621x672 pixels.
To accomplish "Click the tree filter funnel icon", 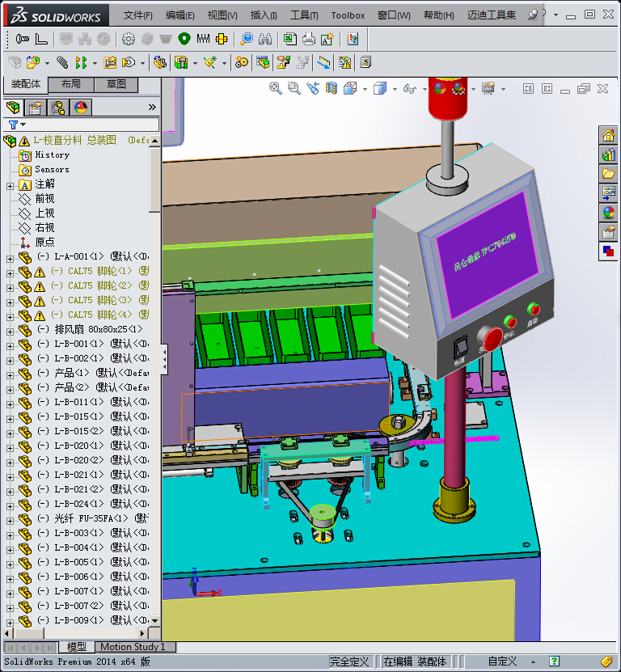I will (13, 125).
